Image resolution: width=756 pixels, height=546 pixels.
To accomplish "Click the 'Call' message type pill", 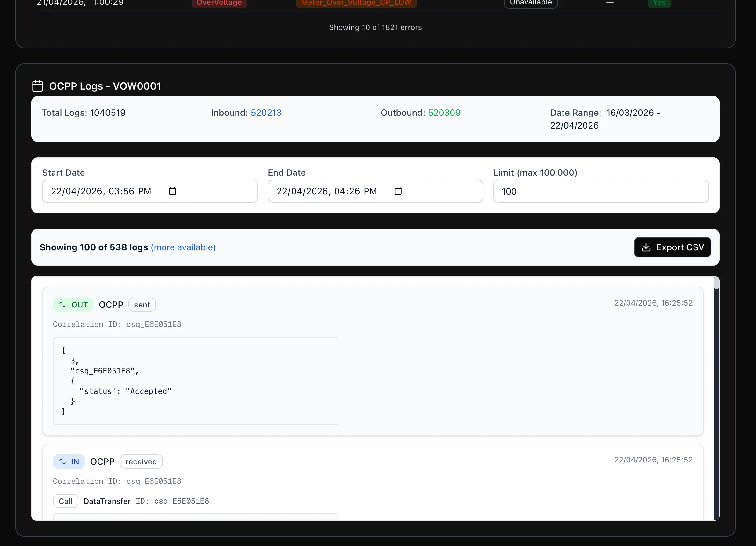I will (65, 501).
